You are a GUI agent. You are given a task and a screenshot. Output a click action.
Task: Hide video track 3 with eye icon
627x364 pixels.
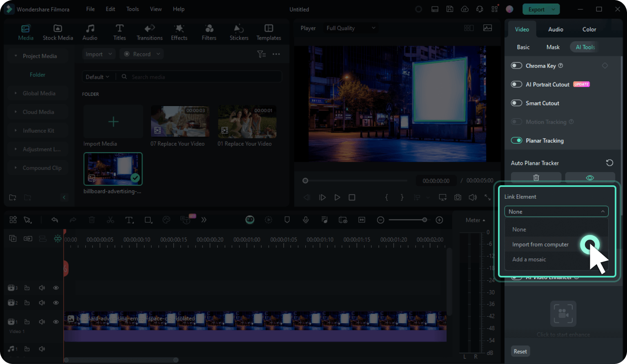56,288
